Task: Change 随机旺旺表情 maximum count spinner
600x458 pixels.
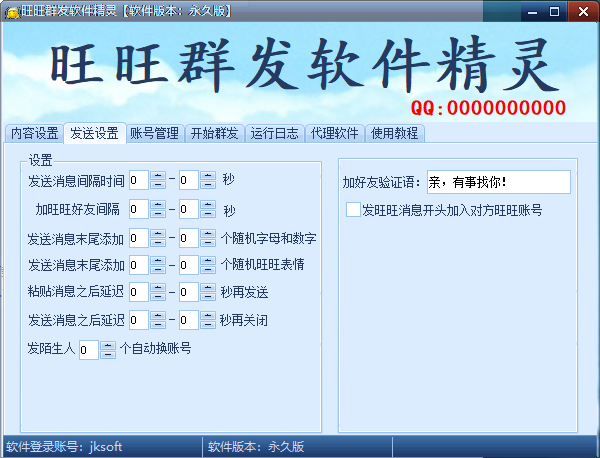Action: (207, 265)
